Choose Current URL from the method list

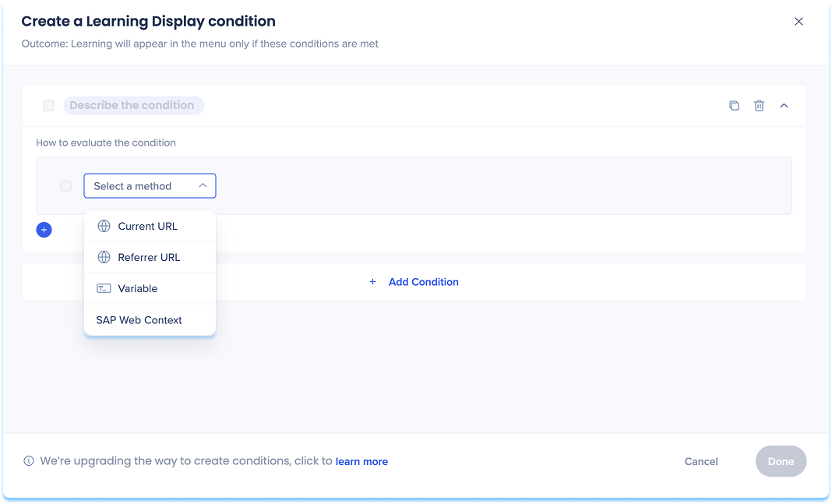click(x=147, y=226)
